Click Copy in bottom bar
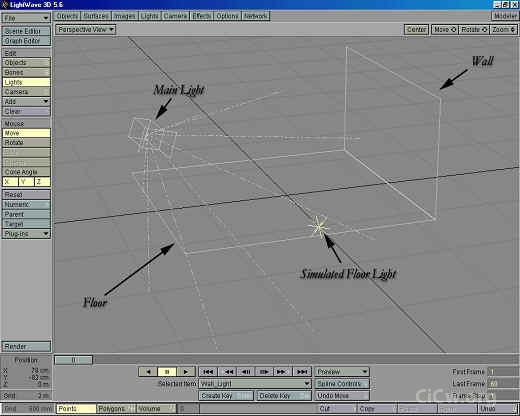Image resolution: width=520 pixels, height=416 pixels. click(x=376, y=409)
